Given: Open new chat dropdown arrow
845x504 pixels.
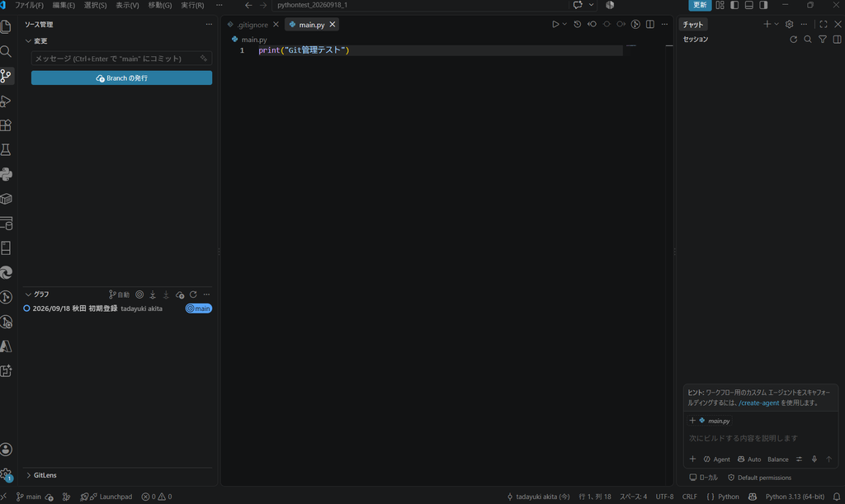Looking at the screenshot, I should coord(776,24).
